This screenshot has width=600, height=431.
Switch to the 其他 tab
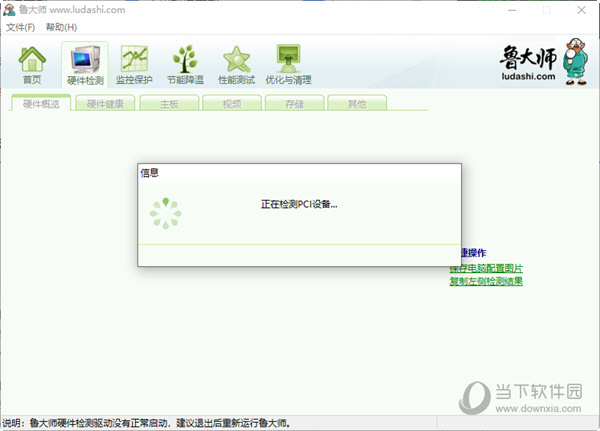[x=357, y=103]
